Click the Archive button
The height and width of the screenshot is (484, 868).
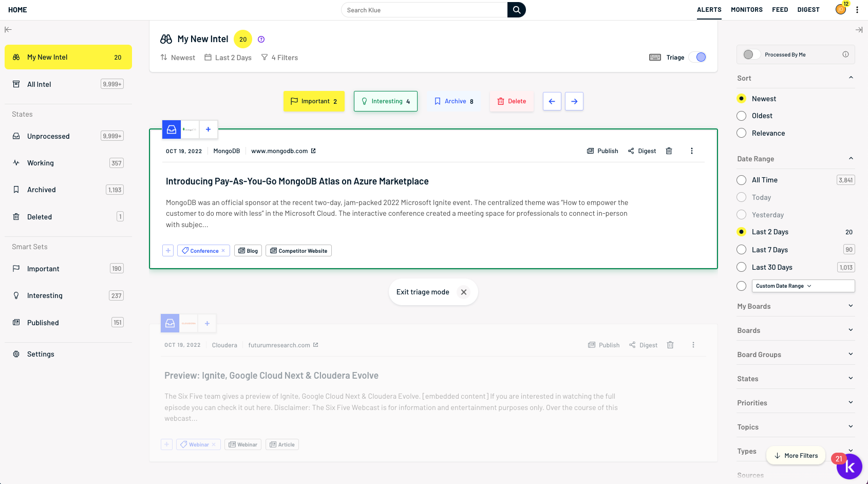(454, 101)
